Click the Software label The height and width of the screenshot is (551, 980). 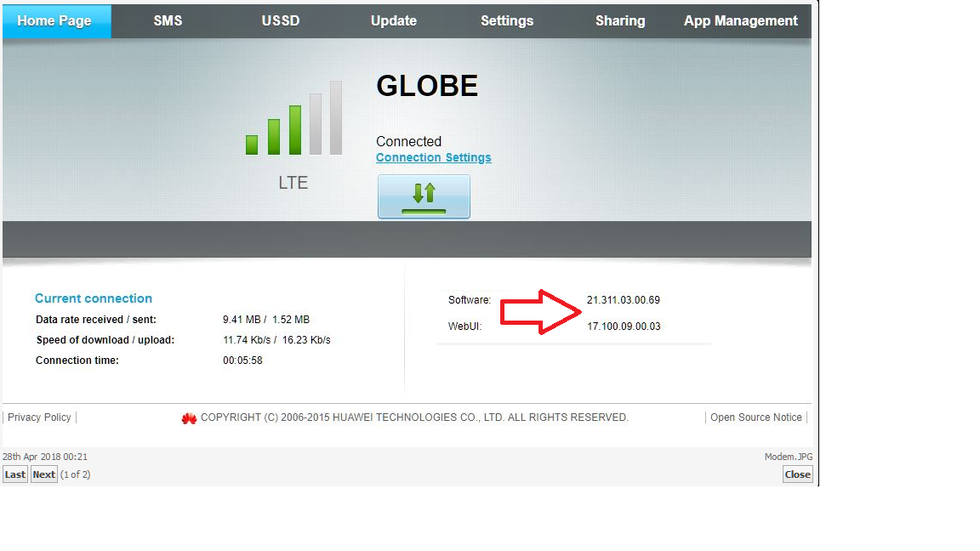[470, 300]
